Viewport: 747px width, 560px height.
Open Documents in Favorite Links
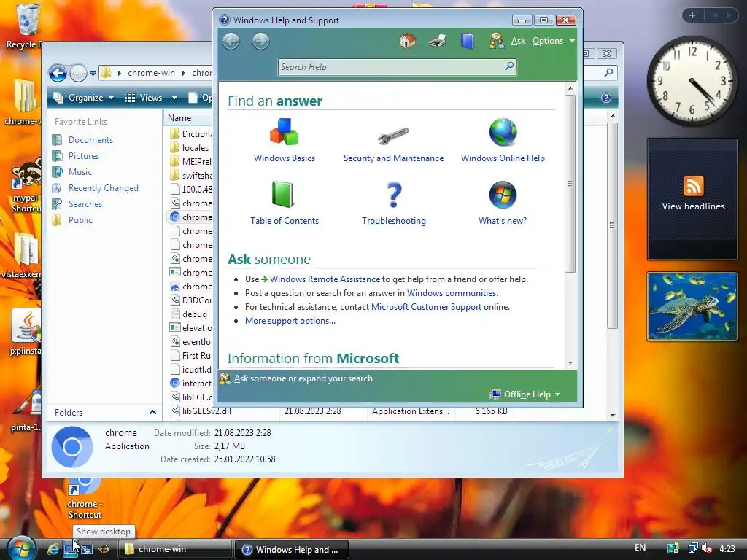90,140
